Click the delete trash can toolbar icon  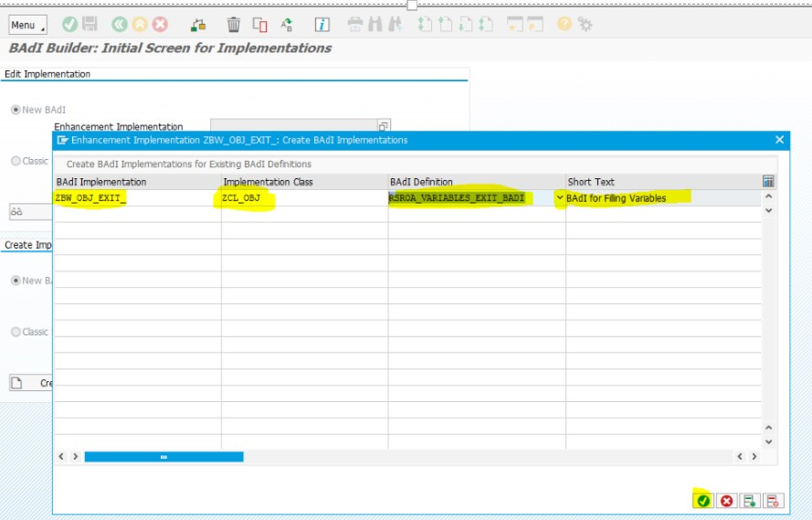click(x=234, y=25)
